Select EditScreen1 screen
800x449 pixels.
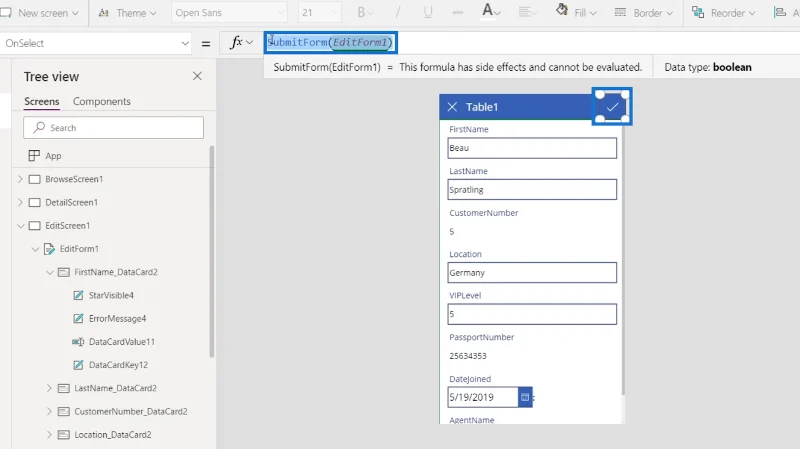coord(67,226)
